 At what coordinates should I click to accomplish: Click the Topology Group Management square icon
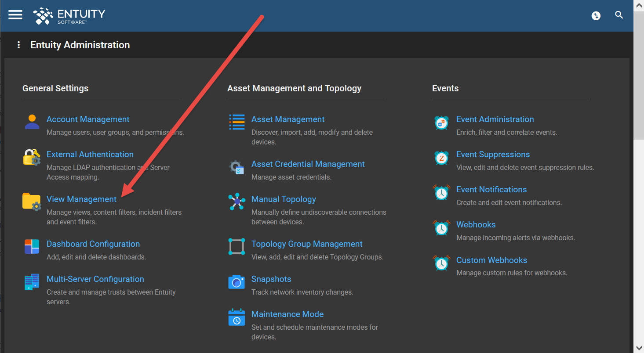237,247
